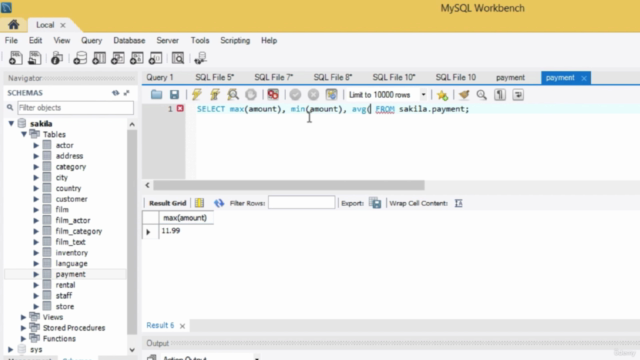The height and width of the screenshot is (360, 640).
Task: Create new table icon in main toolbar
Action: (99, 58)
